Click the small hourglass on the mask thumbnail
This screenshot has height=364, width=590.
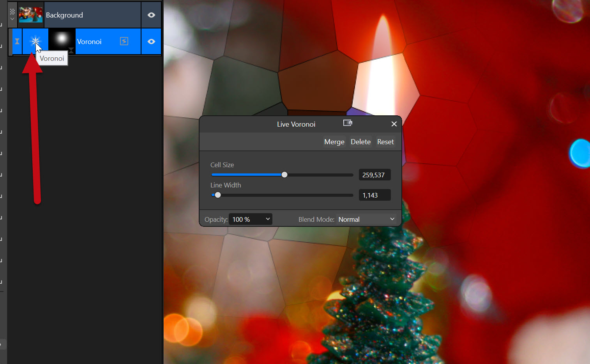71,50
